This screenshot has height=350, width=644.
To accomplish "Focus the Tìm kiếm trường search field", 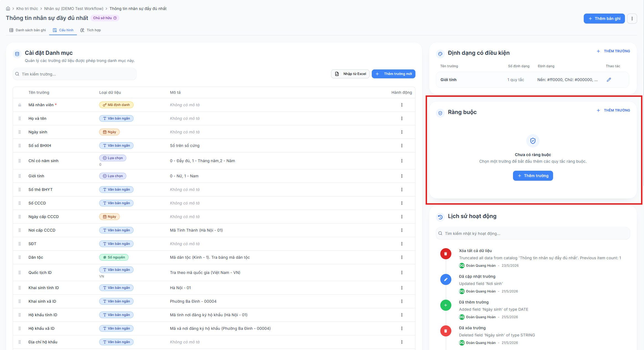I will pyautogui.click(x=75, y=74).
